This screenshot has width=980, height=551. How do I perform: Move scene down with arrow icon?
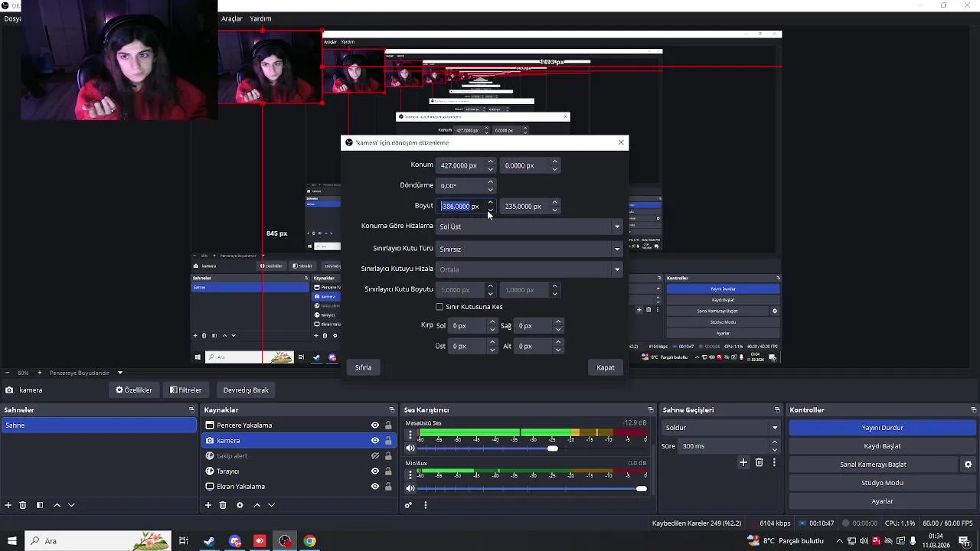[x=71, y=505]
